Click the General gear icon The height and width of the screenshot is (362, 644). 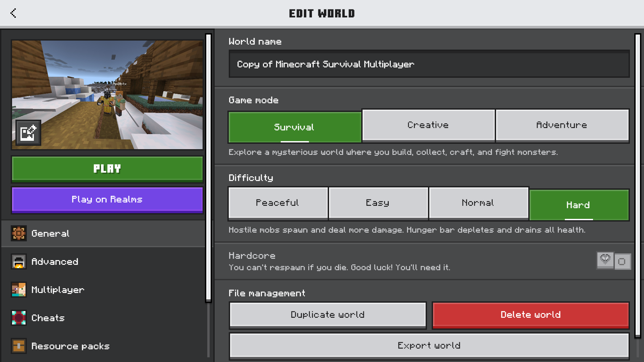coord(19,233)
